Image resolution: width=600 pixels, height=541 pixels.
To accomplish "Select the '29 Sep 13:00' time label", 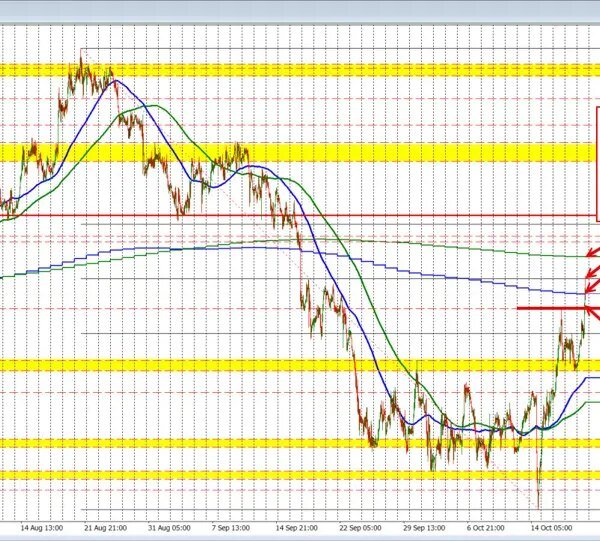I will tap(424, 528).
